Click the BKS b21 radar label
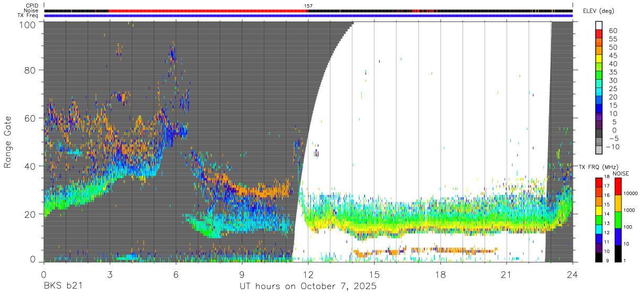Image resolution: width=644 pixels, height=297 pixels. (62, 287)
